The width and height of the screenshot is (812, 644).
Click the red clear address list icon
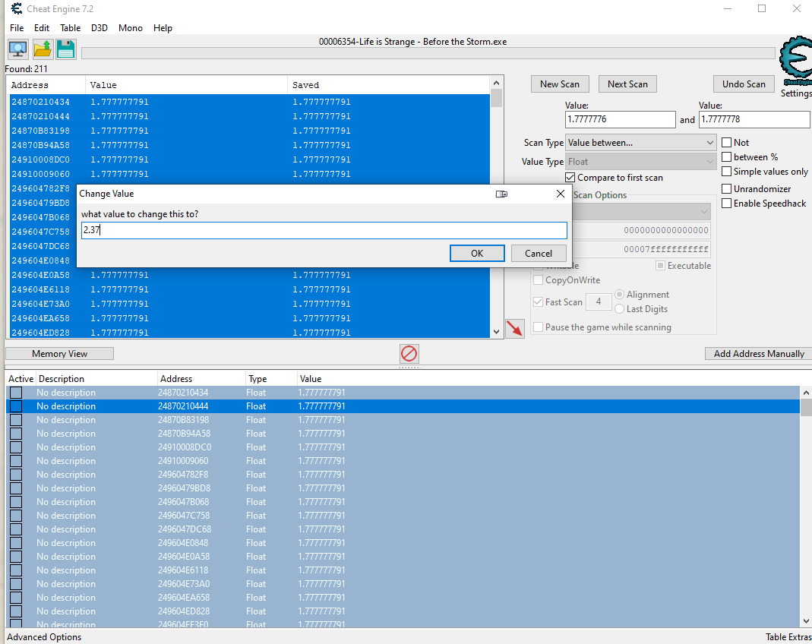(409, 354)
